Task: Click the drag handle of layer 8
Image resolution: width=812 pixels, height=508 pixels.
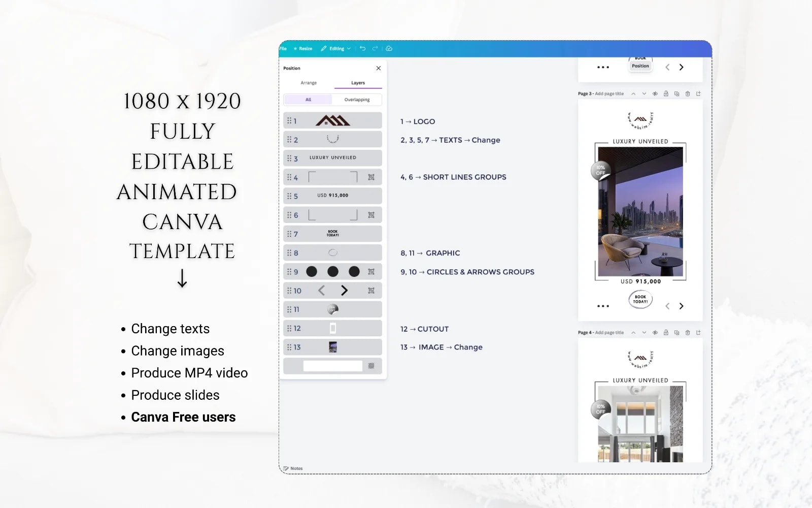Action: pyautogui.click(x=289, y=252)
